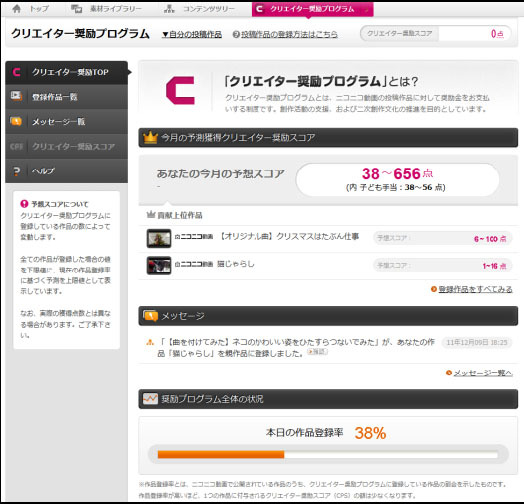This screenshot has width=524, height=504.
Task: Click the large magenta C logo
Action: click(x=180, y=90)
